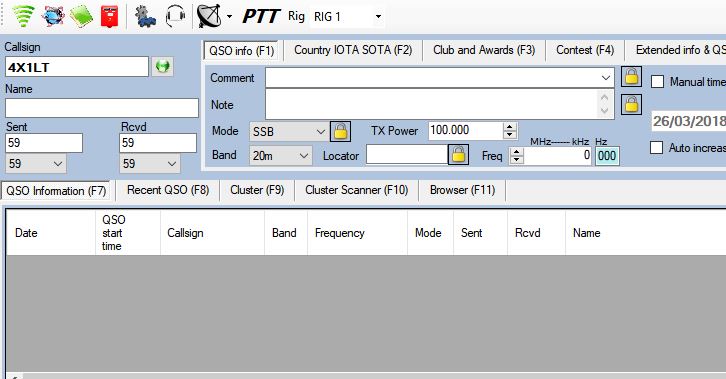The height and width of the screenshot is (379, 726).
Task: Select the Club and Awards (F3) tab
Action: point(484,50)
